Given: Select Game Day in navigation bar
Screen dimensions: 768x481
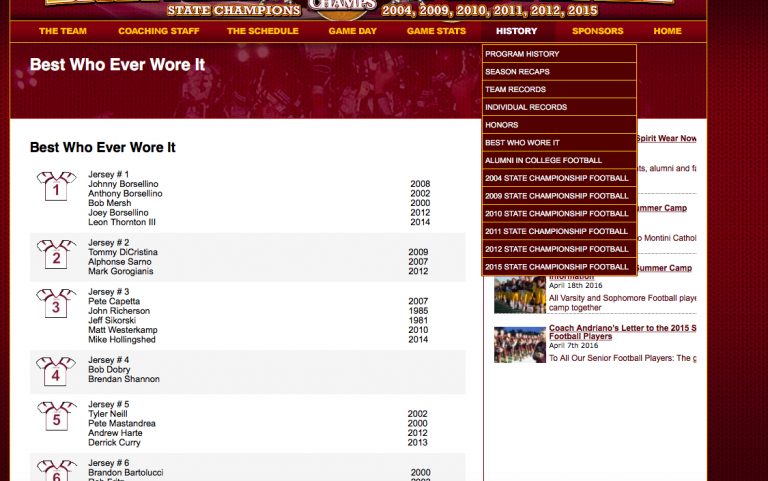Looking at the screenshot, I should coord(353,31).
